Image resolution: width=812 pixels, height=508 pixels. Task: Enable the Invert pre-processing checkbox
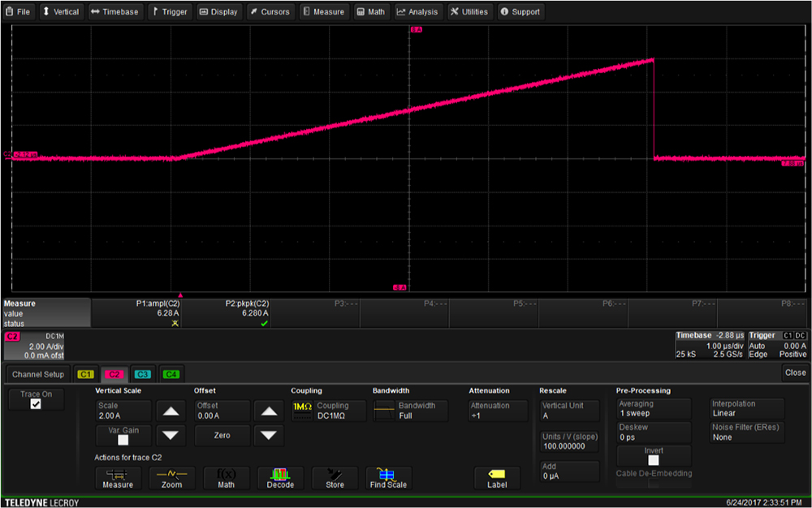coord(654,458)
